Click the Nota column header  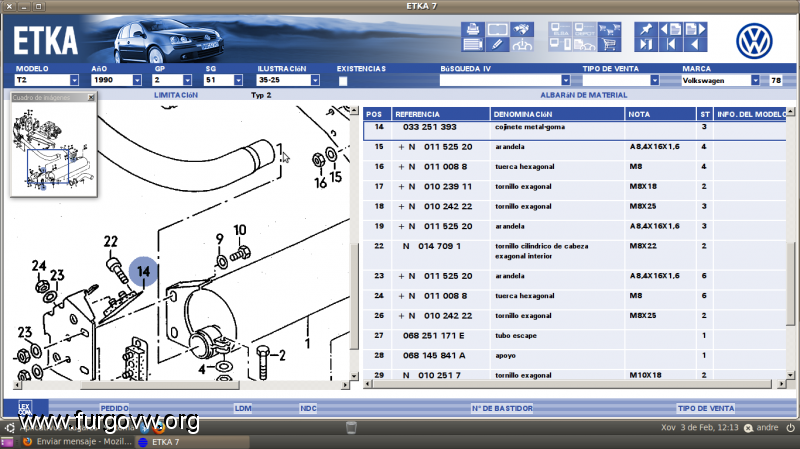pyautogui.click(x=660, y=114)
